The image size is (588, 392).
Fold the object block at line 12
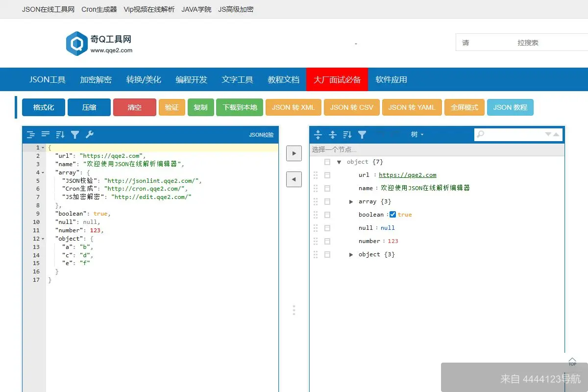tap(43, 239)
